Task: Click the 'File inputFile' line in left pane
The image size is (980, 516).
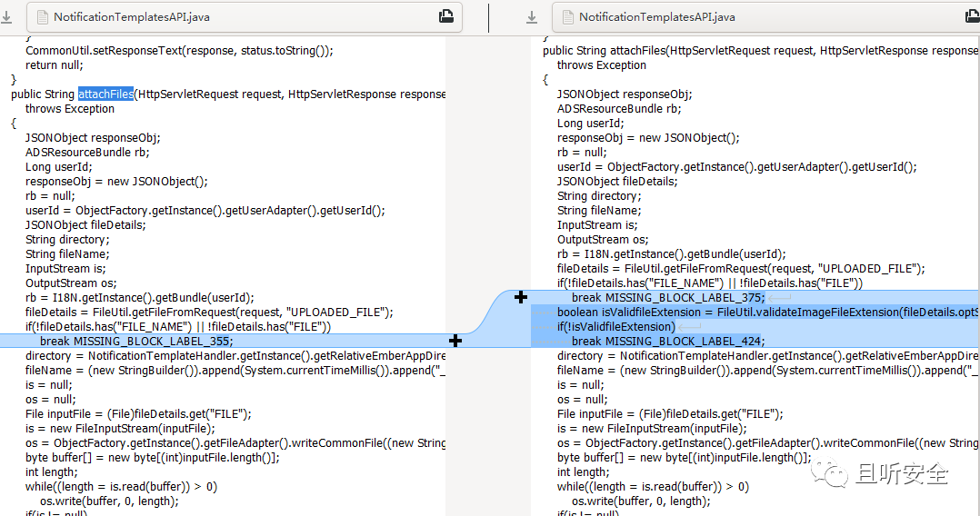Action: point(139,413)
